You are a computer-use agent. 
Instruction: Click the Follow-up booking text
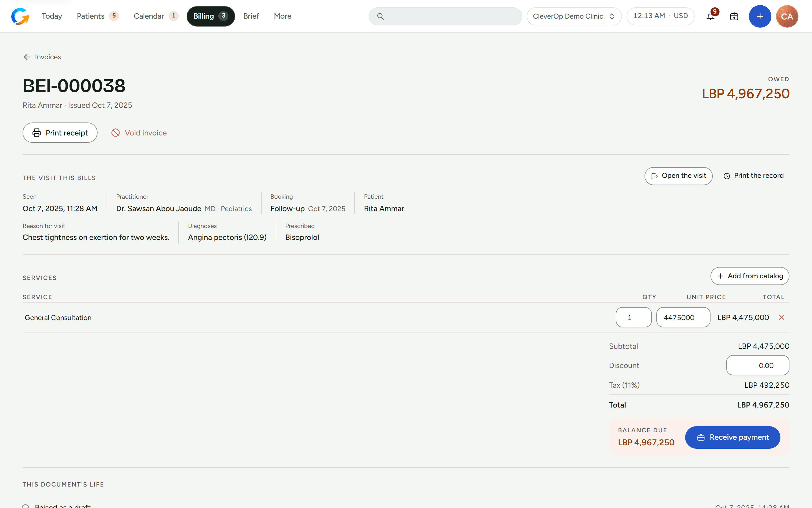tap(288, 209)
